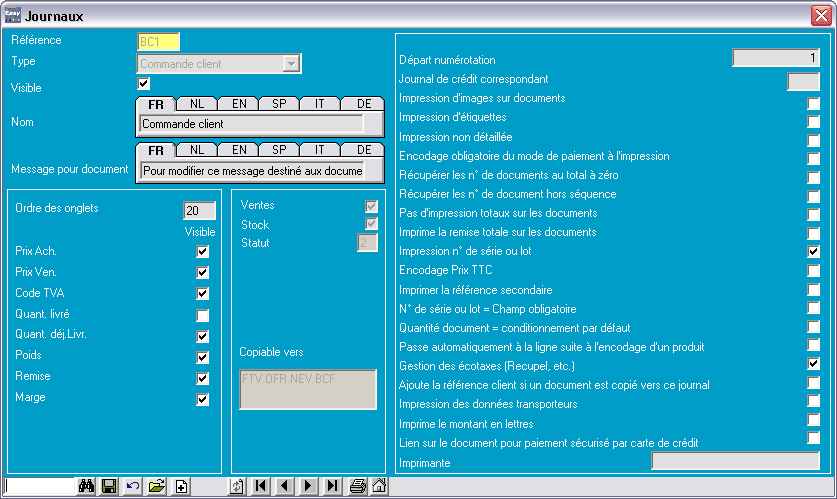
Task: Enable the Encodage Prix TTC checkbox
Action: click(x=814, y=270)
